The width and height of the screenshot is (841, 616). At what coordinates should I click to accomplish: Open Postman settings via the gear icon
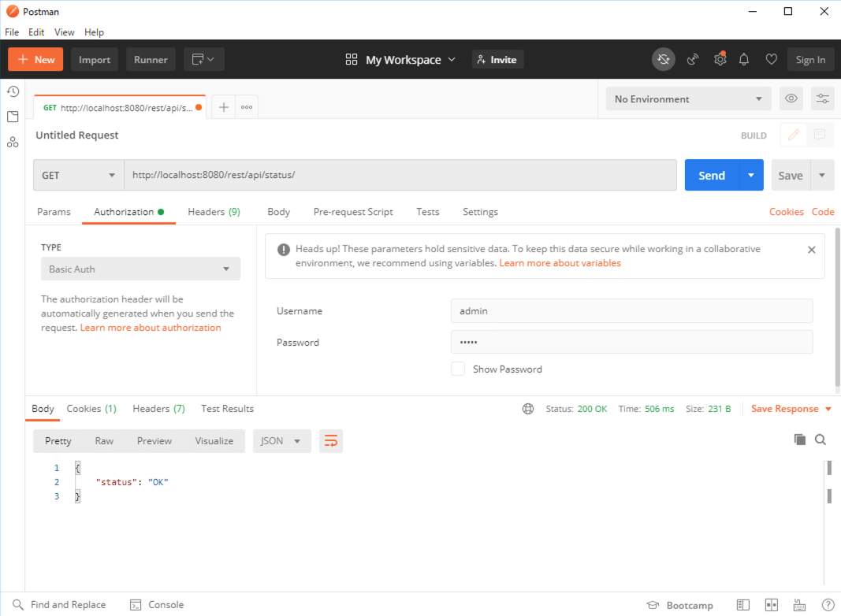(x=720, y=59)
